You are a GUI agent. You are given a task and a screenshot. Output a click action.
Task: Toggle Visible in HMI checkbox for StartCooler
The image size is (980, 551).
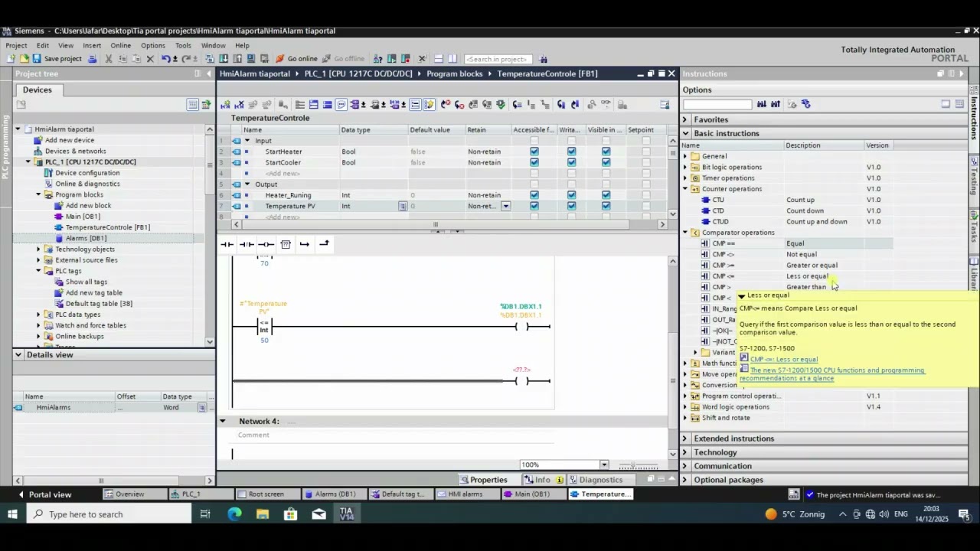(606, 162)
